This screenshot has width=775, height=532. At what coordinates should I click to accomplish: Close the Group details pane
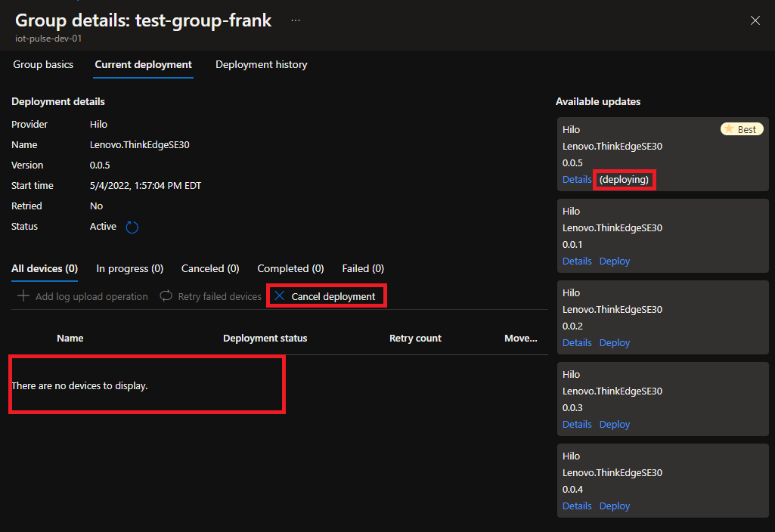point(755,20)
